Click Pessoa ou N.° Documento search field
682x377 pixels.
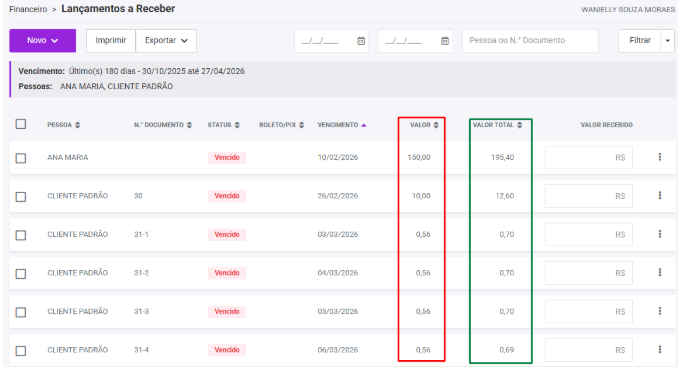pos(530,40)
